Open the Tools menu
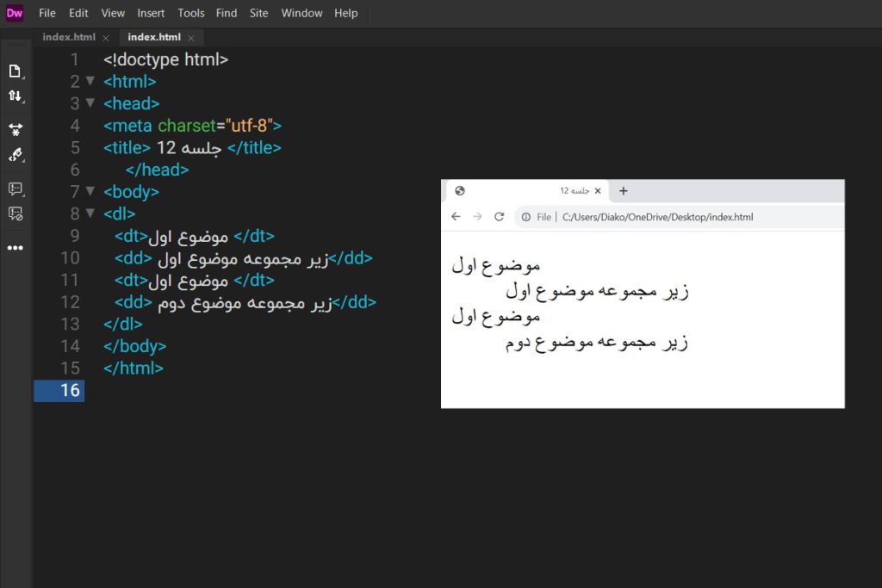The image size is (882, 588). pyautogui.click(x=190, y=13)
